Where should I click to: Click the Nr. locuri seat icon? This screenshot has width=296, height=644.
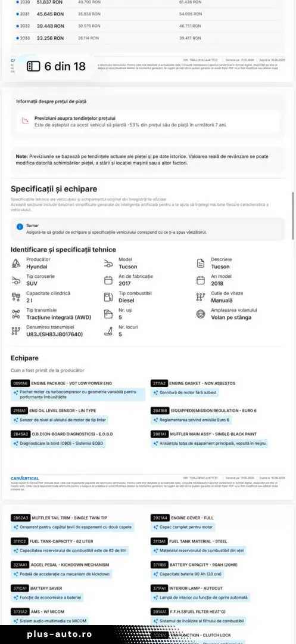(108, 331)
